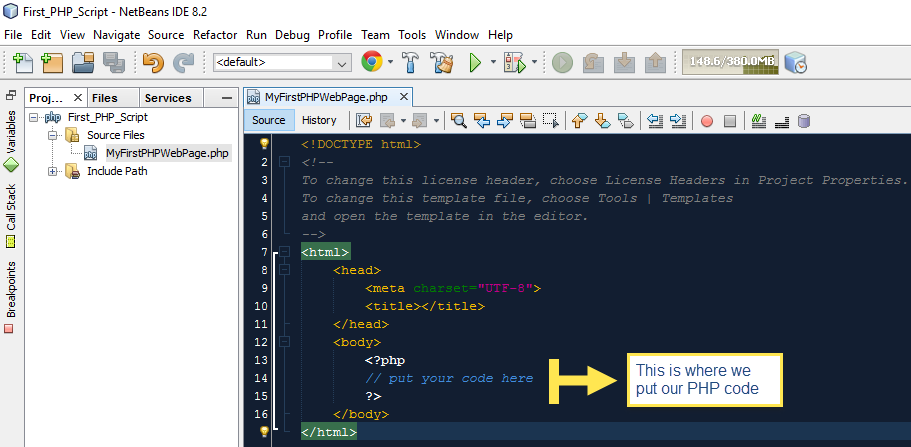Switch to Source editor view

[x=268, y=120]
